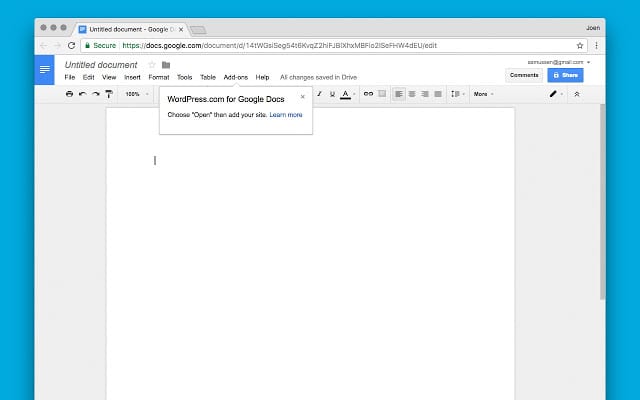Open the Chrome three-dot menu
The width and height of the screenshot is (640, 400).
(x=596, y=45)
